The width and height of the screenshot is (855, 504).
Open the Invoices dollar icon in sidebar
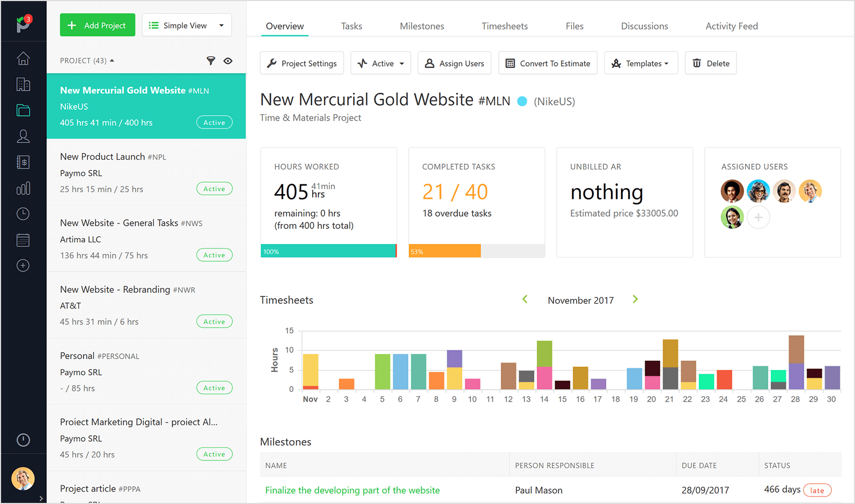point(23,162)
